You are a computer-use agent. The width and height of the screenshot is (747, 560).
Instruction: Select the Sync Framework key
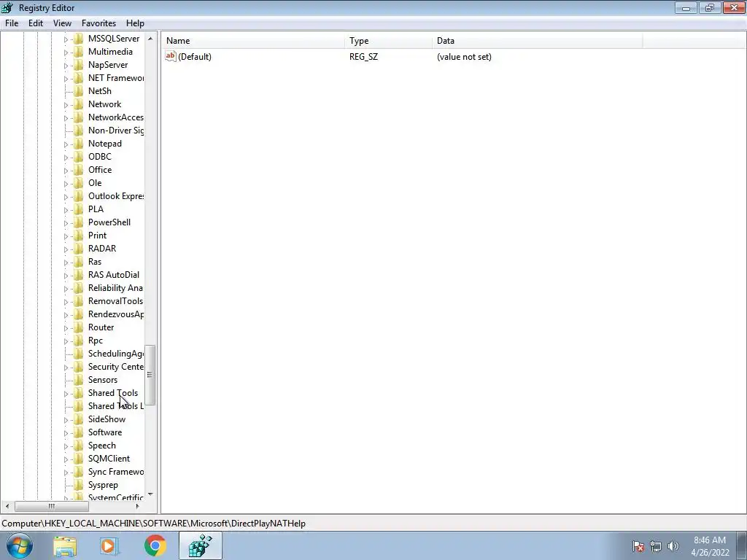(116, 472)
